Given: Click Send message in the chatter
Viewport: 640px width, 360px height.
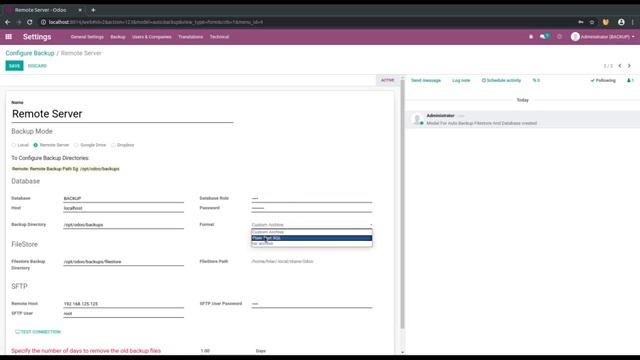Looking at the screenshot, I should pyautogui.click(x=426, y=80).
